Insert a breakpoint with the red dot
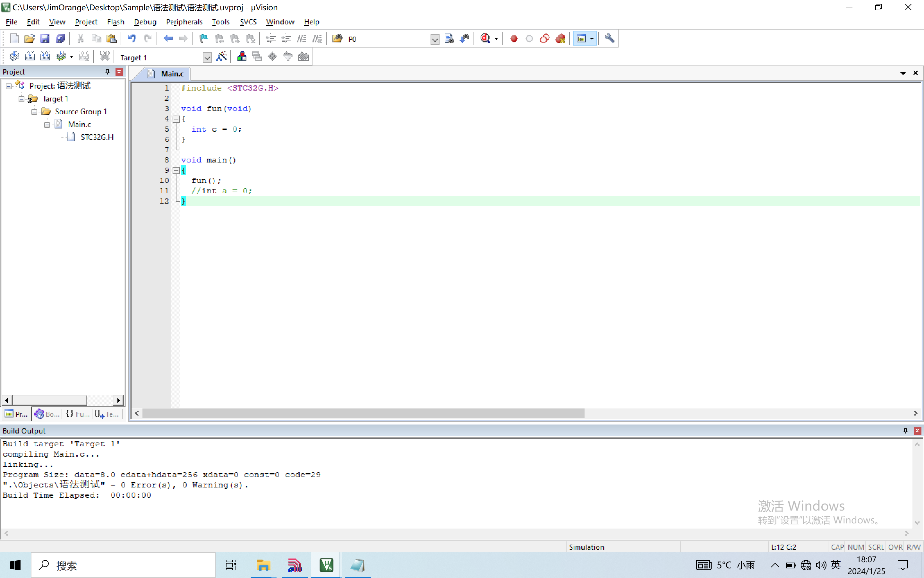 [514, 39]
